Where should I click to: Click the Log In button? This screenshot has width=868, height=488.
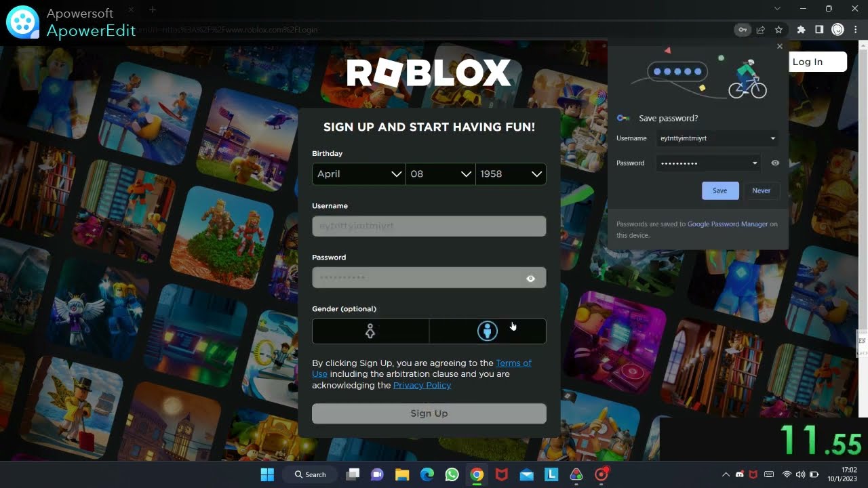point(816,62)
